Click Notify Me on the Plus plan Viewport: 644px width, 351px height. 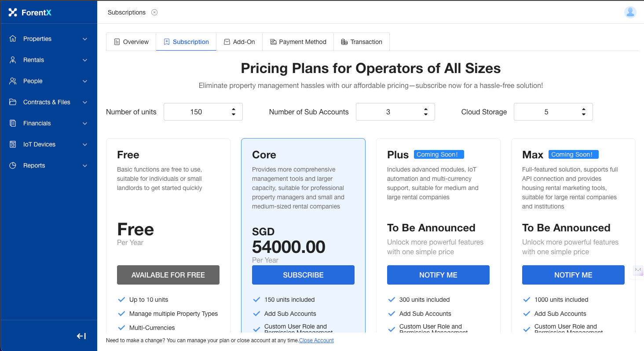tap(438, 275)
